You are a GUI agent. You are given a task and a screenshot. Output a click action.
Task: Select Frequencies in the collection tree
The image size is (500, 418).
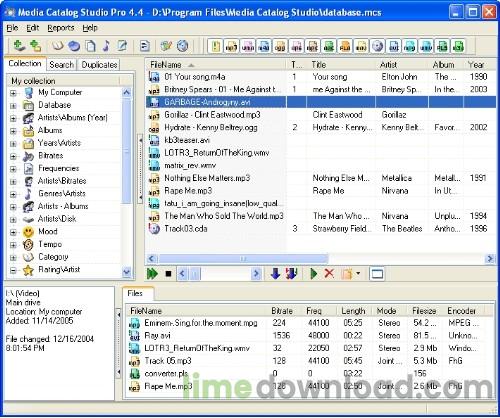click(59, 169)
